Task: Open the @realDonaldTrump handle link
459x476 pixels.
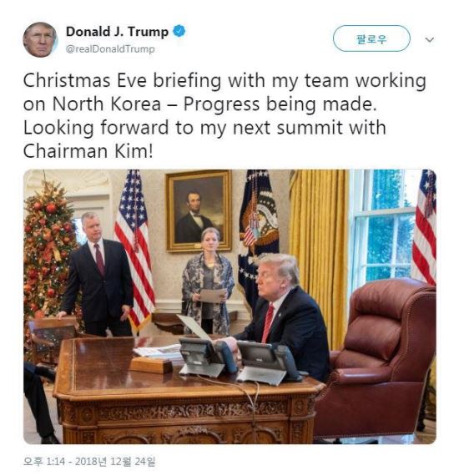Action: [110, 49]
